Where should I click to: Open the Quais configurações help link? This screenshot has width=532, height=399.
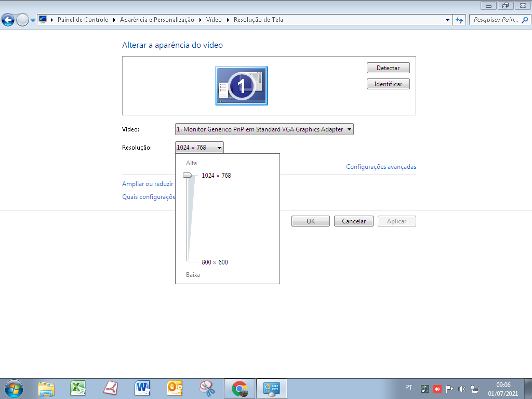149,197
